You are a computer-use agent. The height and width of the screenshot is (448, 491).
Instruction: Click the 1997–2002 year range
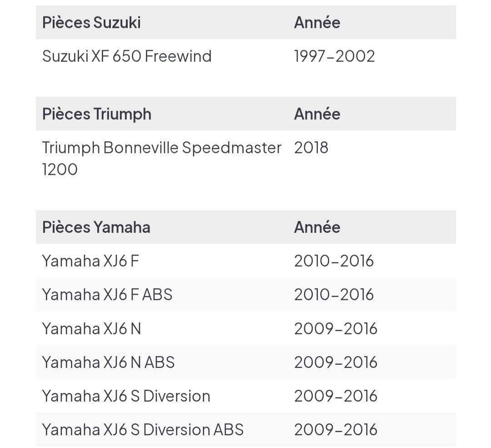click(334, 56)
